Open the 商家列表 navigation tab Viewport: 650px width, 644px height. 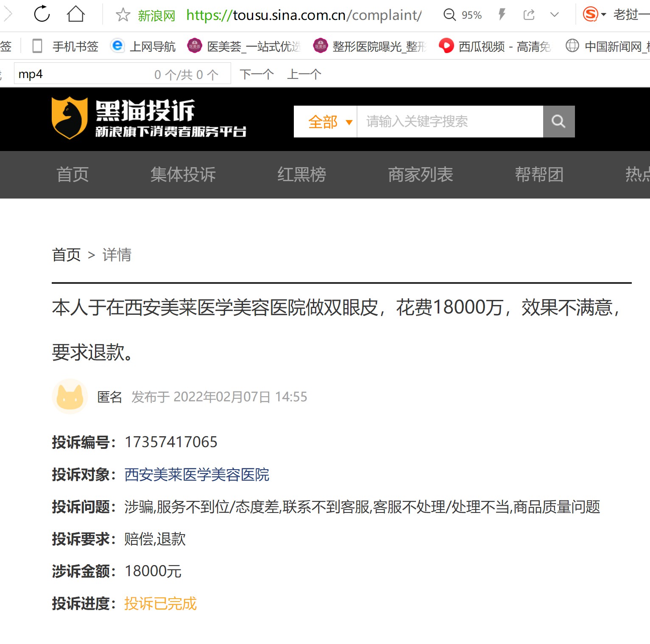coord(421,174)
